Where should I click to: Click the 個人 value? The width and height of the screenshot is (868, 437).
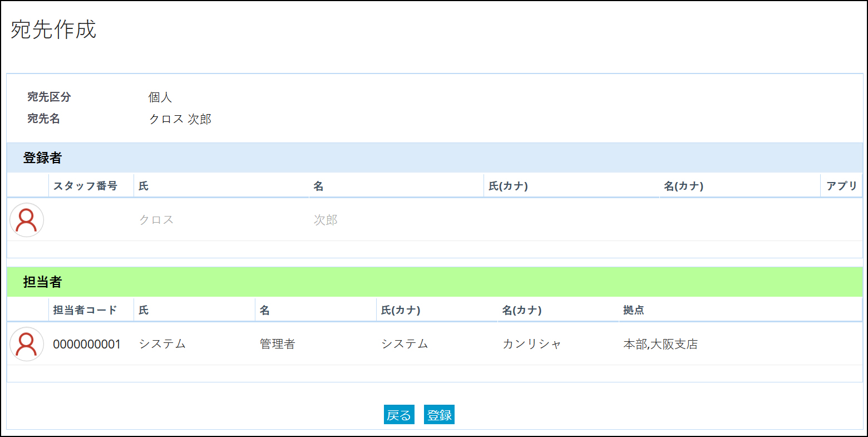pos(160,97)
